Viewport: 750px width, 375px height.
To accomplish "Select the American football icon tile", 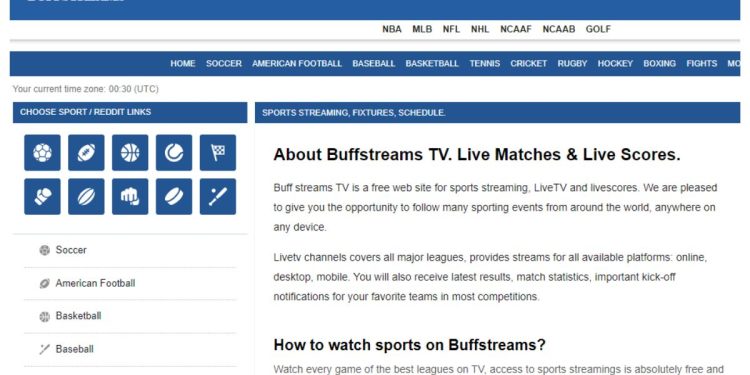I will click(86, 153).
